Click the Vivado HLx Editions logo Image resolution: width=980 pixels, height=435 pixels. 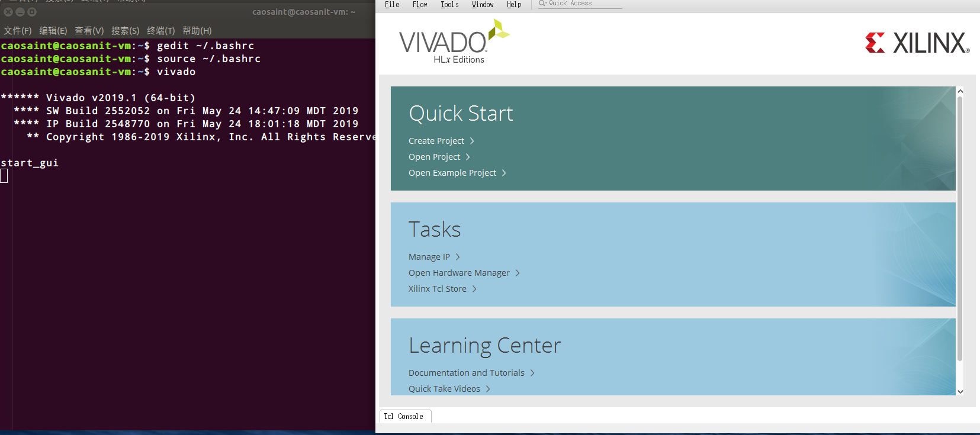tap(454, 41)
